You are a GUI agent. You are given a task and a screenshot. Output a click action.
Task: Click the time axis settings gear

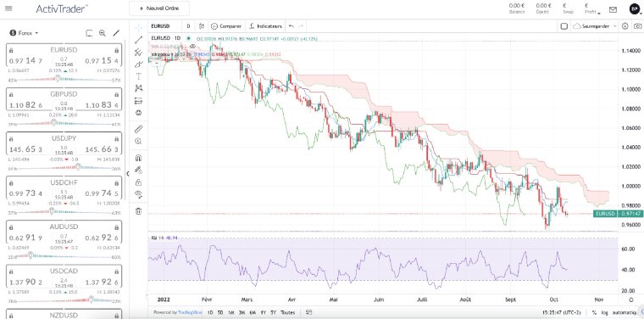pyautogui.click(x=630, y=300)
